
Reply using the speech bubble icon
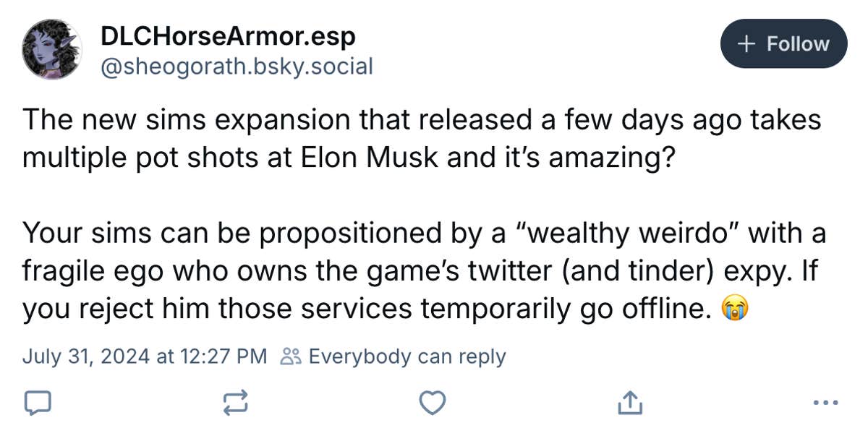38,403
